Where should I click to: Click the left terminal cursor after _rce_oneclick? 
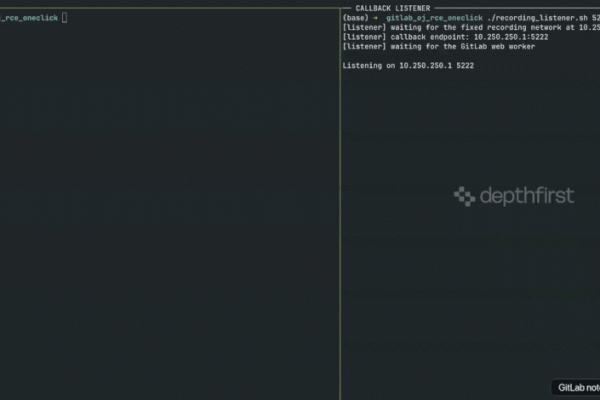coord(64,18)
